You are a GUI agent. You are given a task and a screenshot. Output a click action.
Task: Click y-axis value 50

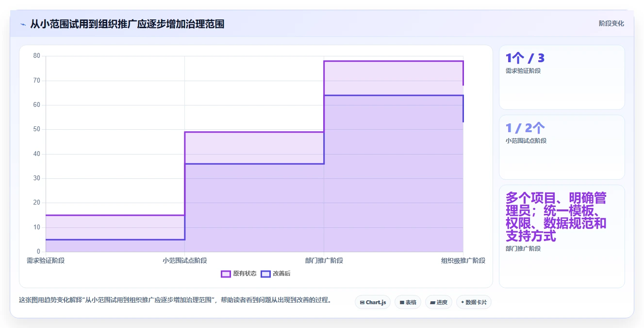(37, 129)
